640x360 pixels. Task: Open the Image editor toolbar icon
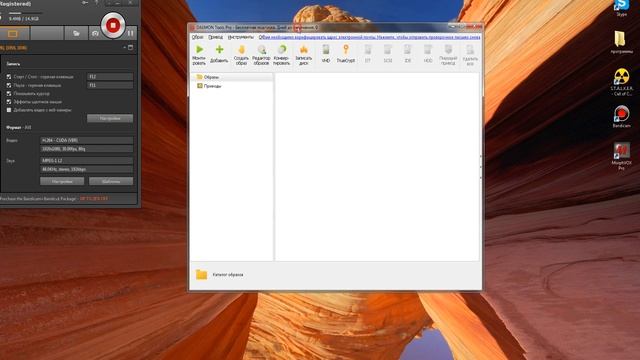click(x=262, y=50)
